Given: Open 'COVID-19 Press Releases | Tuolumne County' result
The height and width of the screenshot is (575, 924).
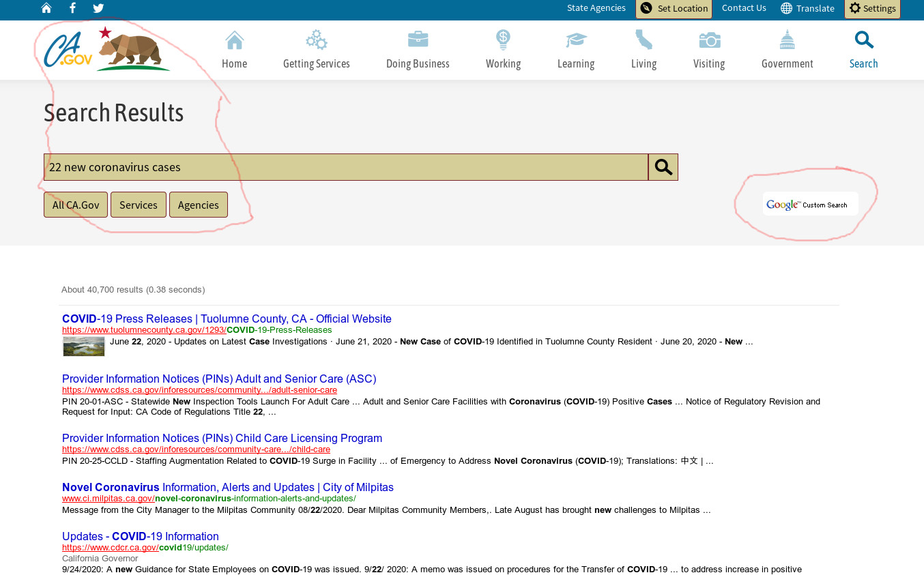Looking at the screenshot, I should (227, 319).
